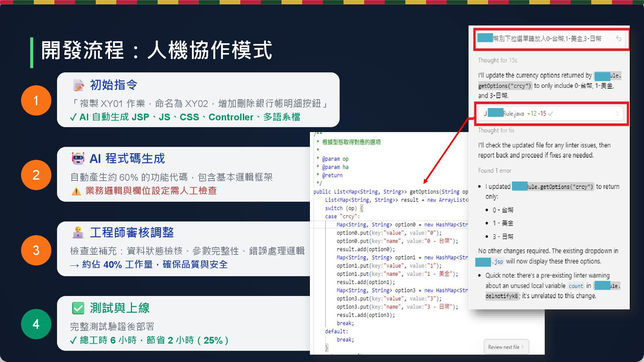Click the "Review next file" button

tap(506, 347)
